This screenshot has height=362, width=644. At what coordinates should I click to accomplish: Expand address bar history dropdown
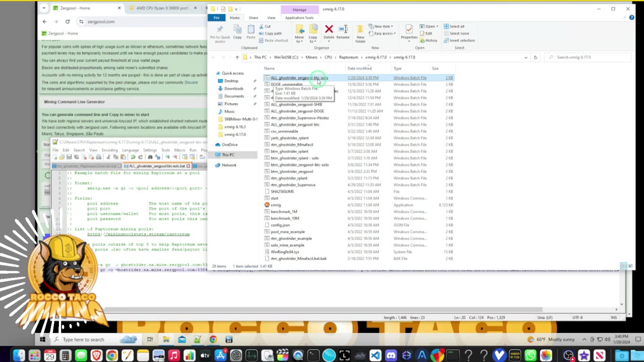pos(526,57)
